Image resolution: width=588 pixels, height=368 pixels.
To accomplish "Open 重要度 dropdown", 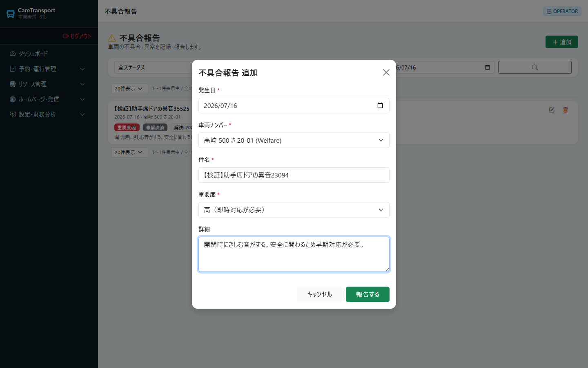I will (x=294, y=210).
